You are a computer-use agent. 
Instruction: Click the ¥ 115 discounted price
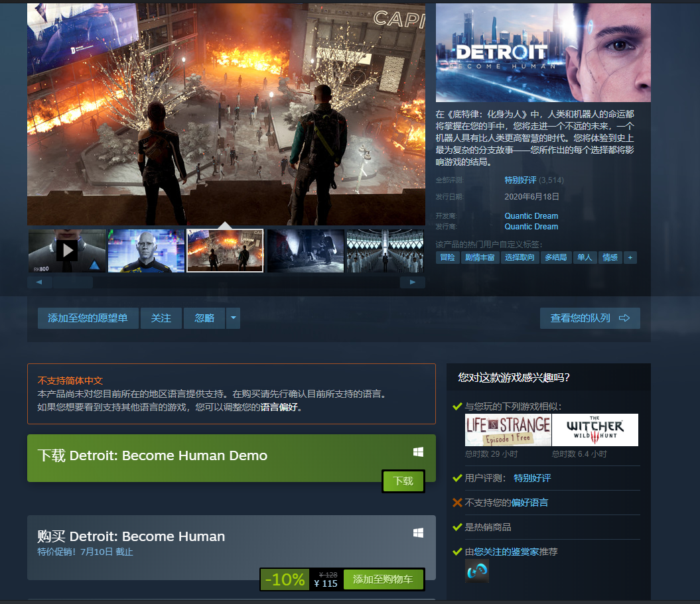click(326, 583)
